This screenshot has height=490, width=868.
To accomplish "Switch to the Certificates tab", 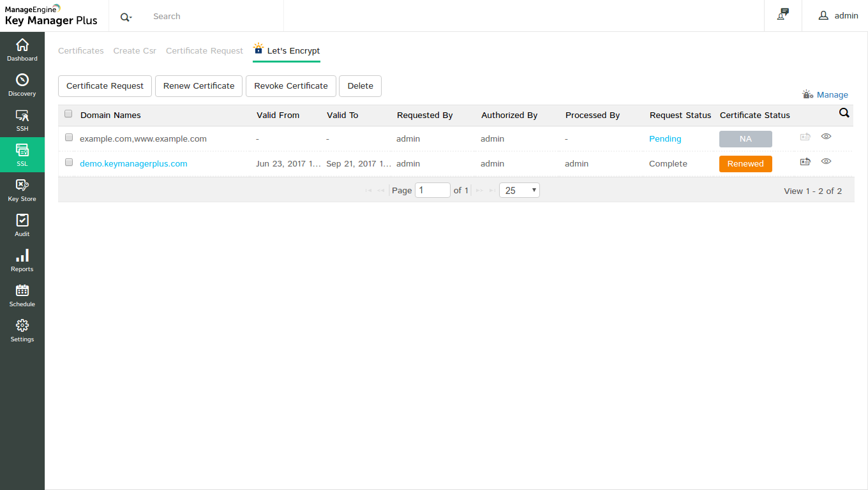I will (81, 51).
